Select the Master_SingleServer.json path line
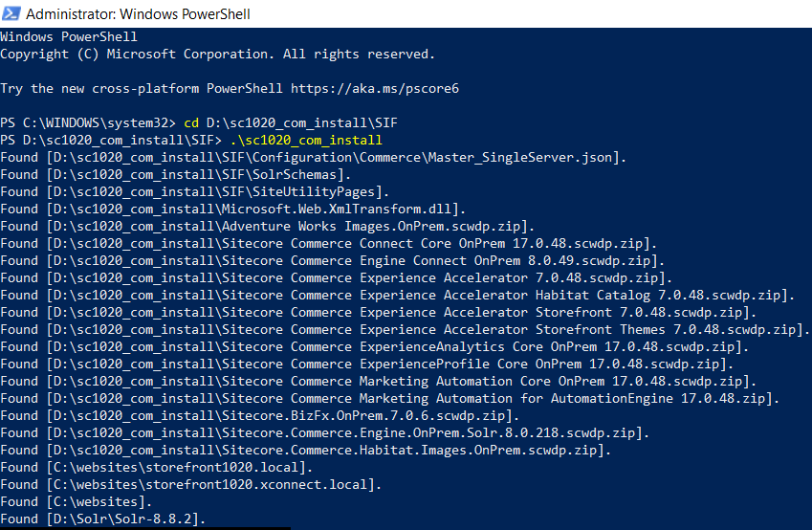The image size is (812, 530). (314, 157)
